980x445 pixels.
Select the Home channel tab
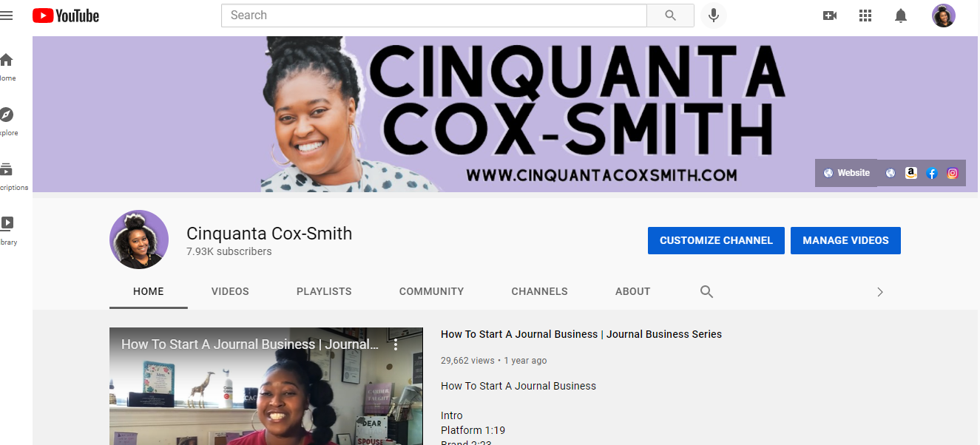point(149,291)
